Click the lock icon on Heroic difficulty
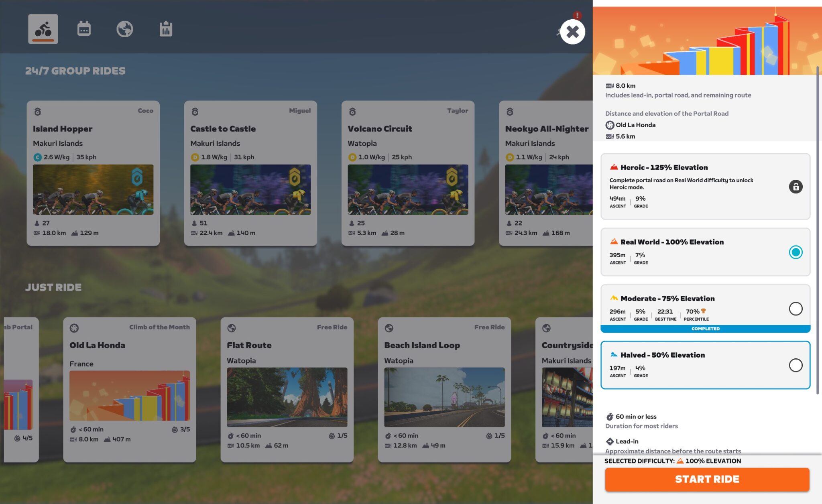Screen dimensions: 822x504 [x=796, y=187]
